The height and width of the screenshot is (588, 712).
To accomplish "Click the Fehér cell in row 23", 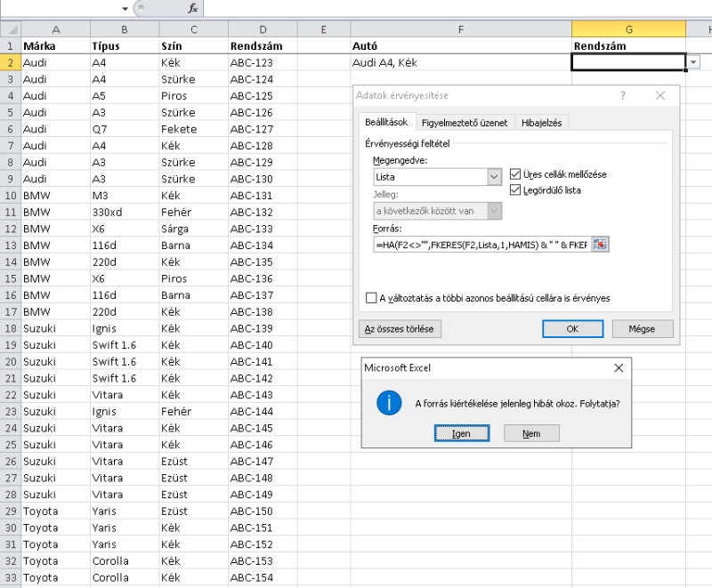I will (193, 412).
